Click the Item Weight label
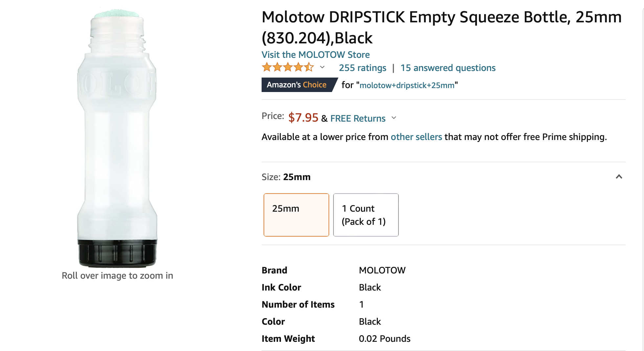644x351 pixels. click(288, 339)
